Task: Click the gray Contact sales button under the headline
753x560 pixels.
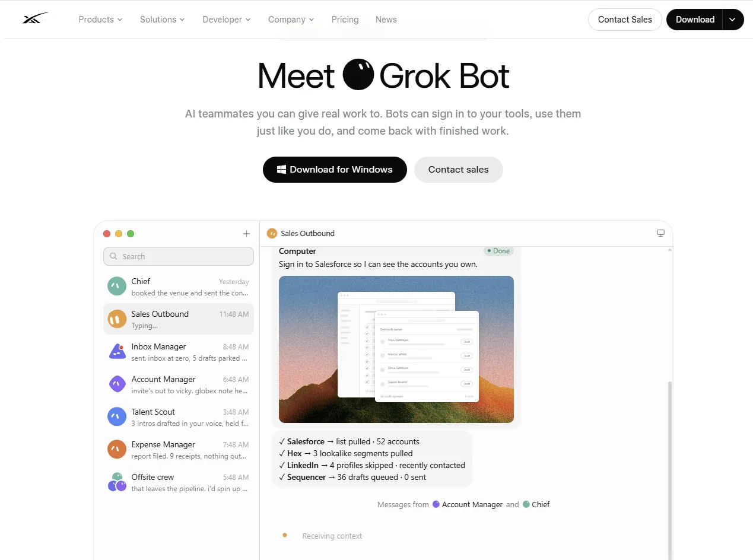Action: tap(459, 170)
